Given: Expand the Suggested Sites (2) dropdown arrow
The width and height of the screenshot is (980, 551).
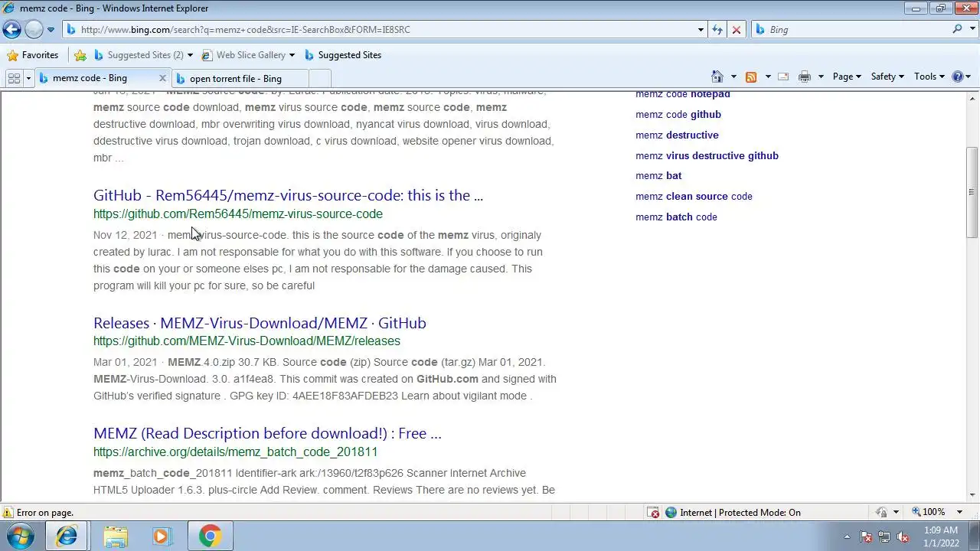Looking at the screenshot, I should (x=190, y=55).
